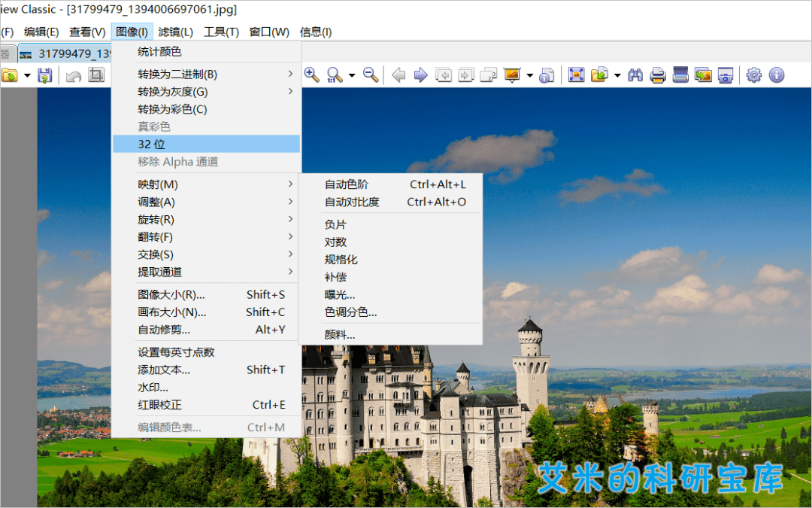The image size is (812, 508).
Task: Click 图像大小(R)... menu entry
Action: click(x=171, y=294)
